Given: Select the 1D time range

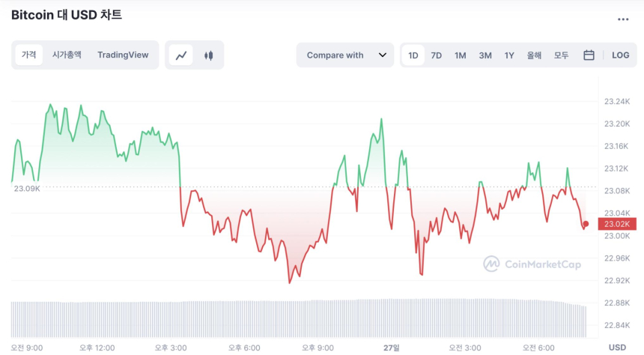Looking at the screenshot, I should [413, 55].
